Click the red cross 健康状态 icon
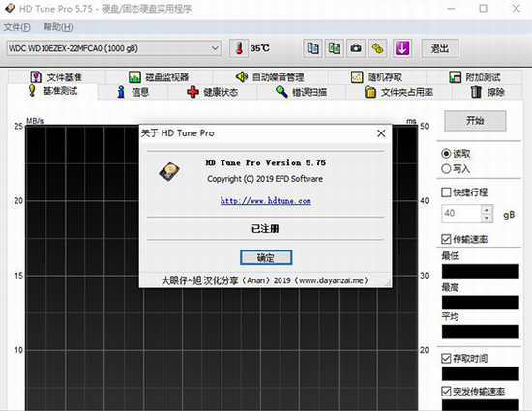 tap(192, 92)
